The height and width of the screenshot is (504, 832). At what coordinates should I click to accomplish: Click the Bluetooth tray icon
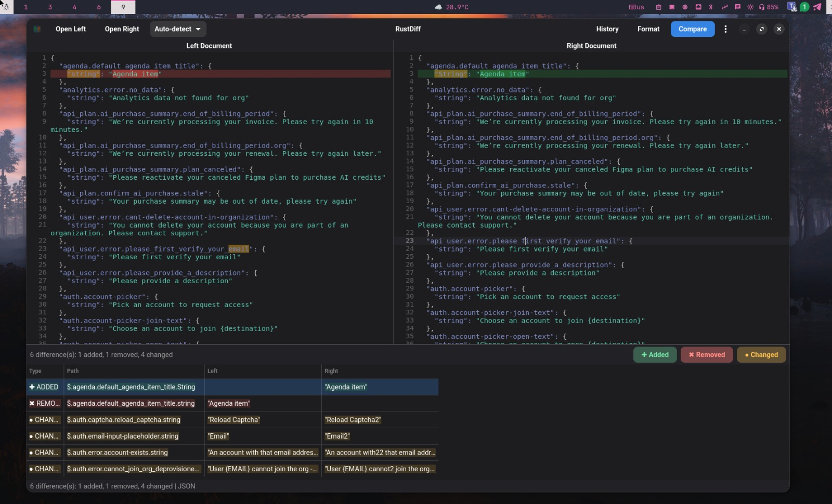click(x=711, y=7)
